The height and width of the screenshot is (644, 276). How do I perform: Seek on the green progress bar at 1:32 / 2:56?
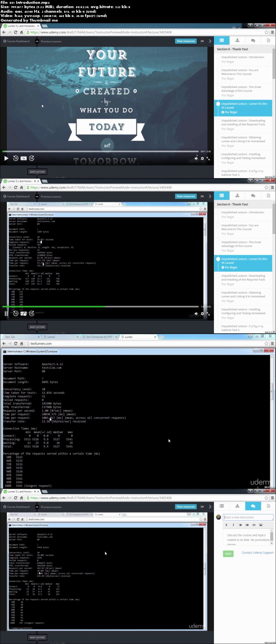(100, 307)
